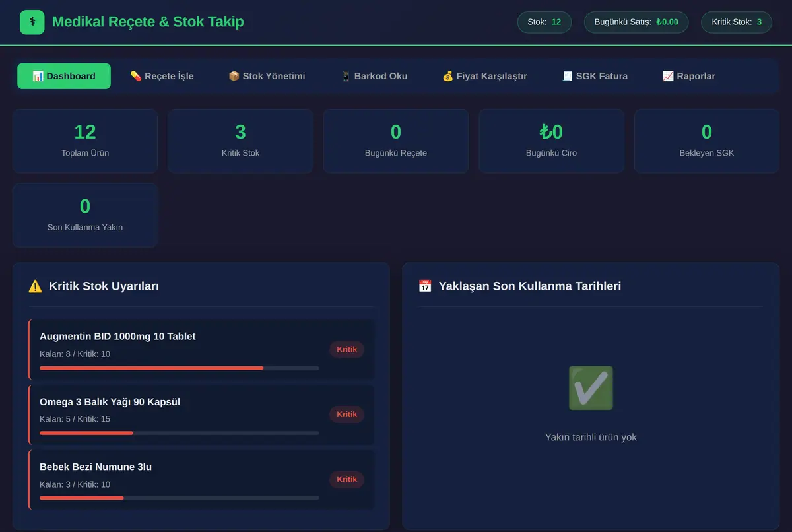The height and width of the screenshot is (532, 792).
Task: Click the Kritik badge on the Omega 3 row
Action: pos(346,415)
